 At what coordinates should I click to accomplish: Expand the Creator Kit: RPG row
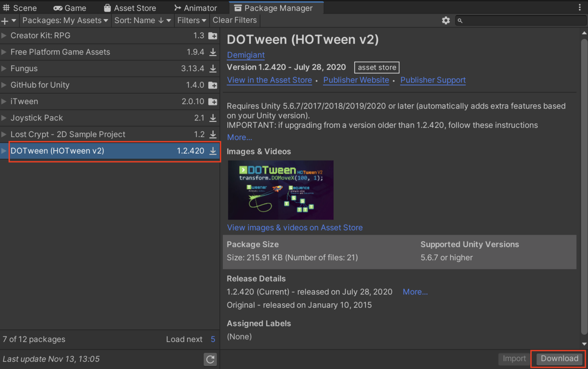tap(4, 35)
